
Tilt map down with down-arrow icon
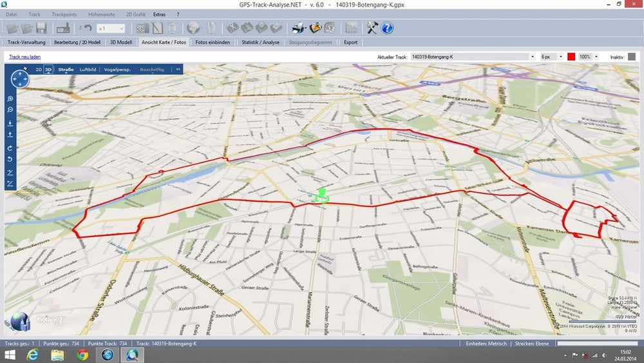(10, 123)
